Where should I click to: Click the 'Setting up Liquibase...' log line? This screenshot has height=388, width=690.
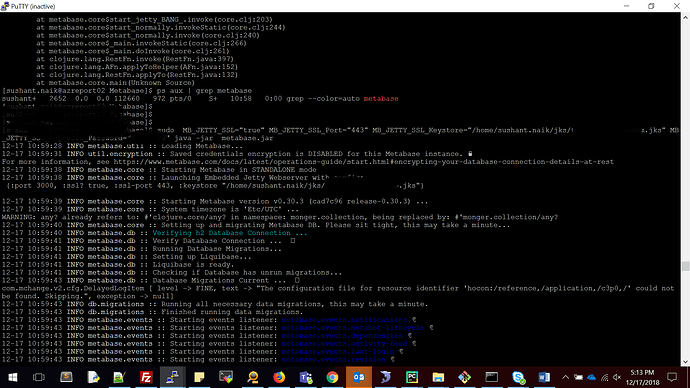[126, 256]
